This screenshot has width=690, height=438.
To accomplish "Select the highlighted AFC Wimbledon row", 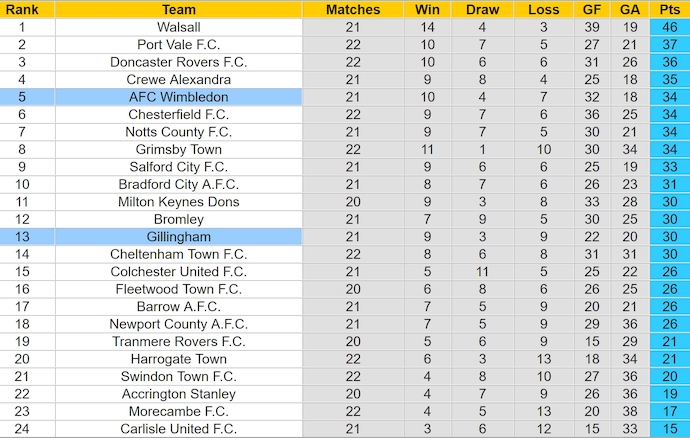I will coord(345,97).
